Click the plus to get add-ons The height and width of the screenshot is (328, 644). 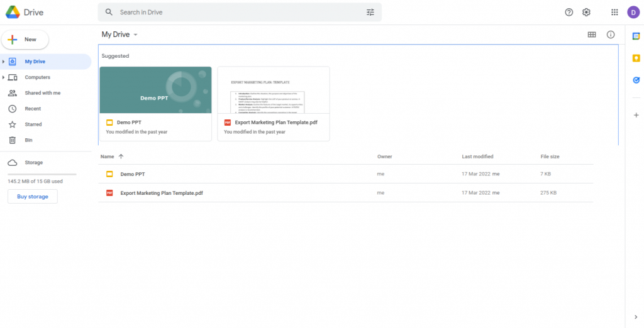pos(636,115)
